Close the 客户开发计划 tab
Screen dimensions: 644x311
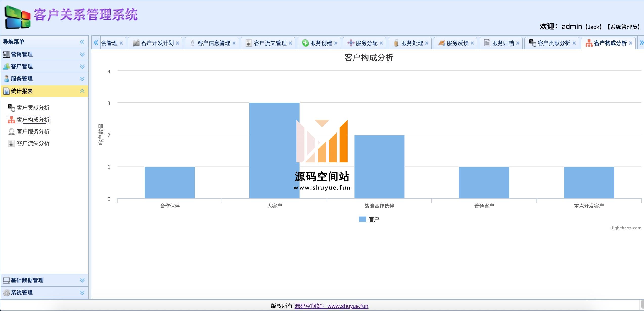(x=177, y=43)
